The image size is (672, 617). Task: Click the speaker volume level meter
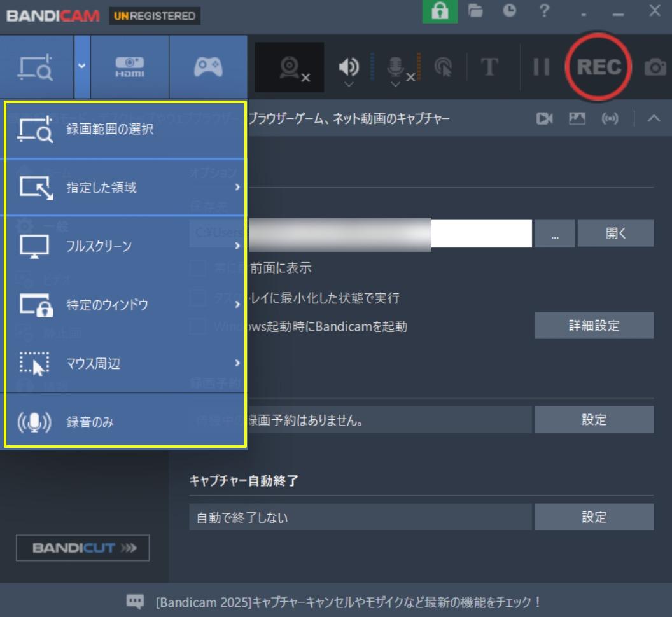pyautogui.click(x=372, y=66)
